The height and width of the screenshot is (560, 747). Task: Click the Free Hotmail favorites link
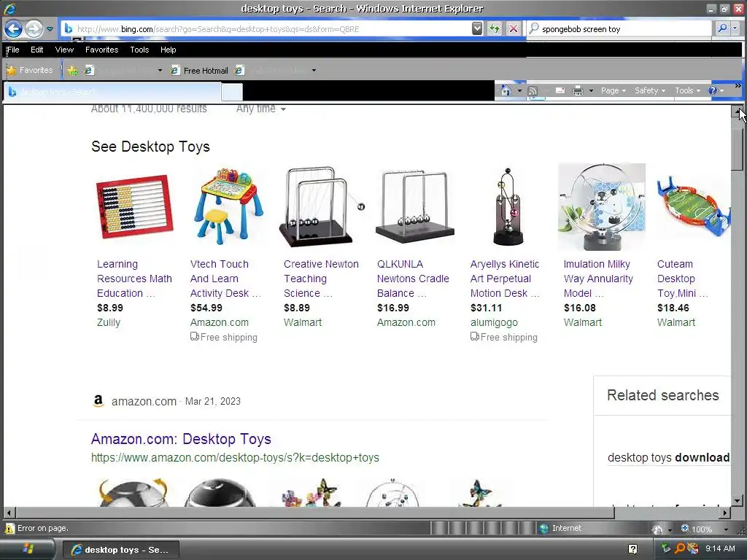(x=200, y=71)
